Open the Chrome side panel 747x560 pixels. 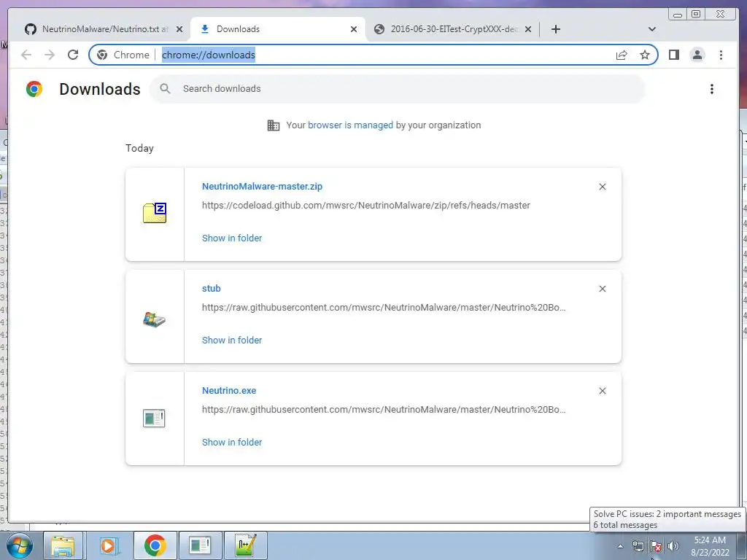click(673, 55)
